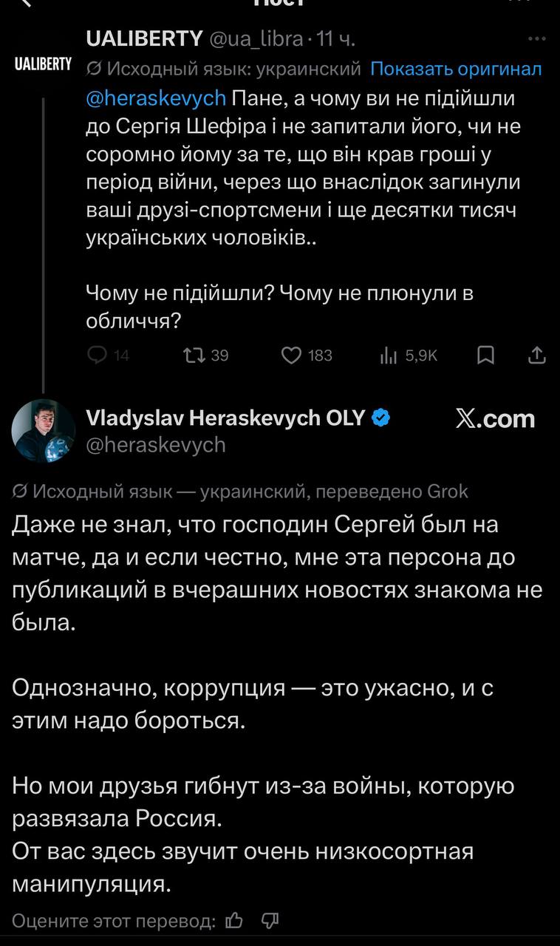The height and width of the screenshot is (946, 560).
Task: Rate the Grok translation thumbs up
Action: tap(234, 920)
